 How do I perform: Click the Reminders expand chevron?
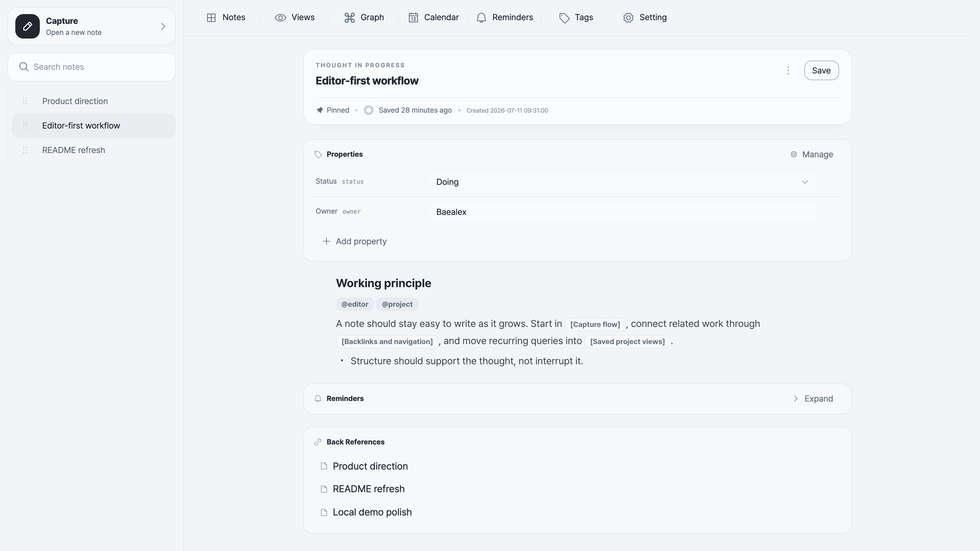point(796,399)
